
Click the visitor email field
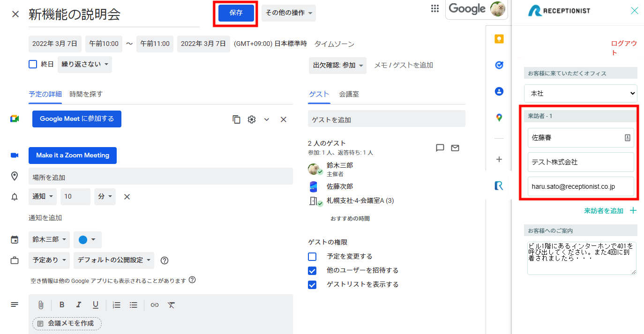click(x=581, y=186)
